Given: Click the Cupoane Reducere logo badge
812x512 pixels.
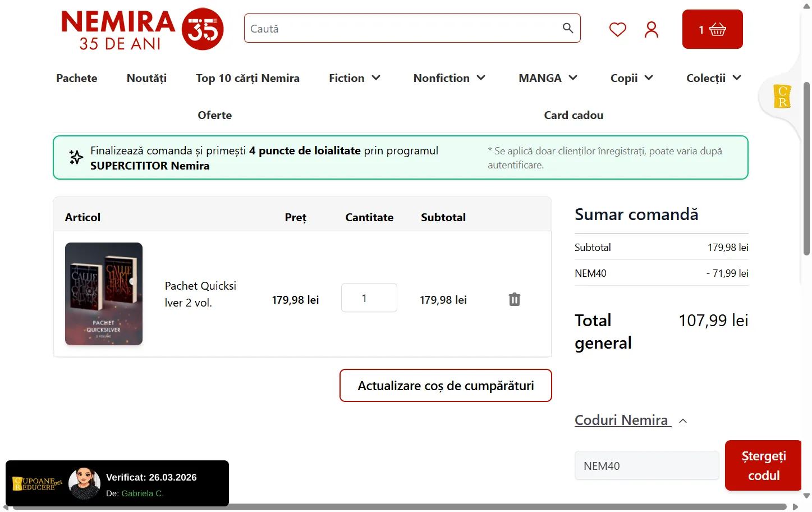Looking at the screenshot, I should coord(37,484).
